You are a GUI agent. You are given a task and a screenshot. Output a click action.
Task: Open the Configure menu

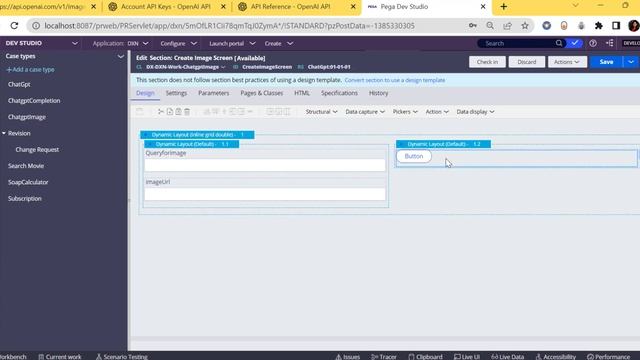(178, 43)
